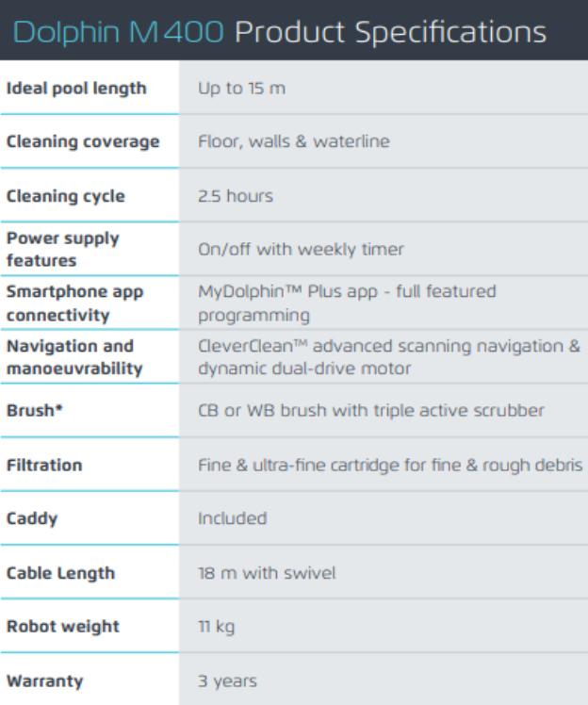The height and width of the screenshot is (705, 588).
Task: Click the '3 years' warranty value
Action: pos(227,680)
